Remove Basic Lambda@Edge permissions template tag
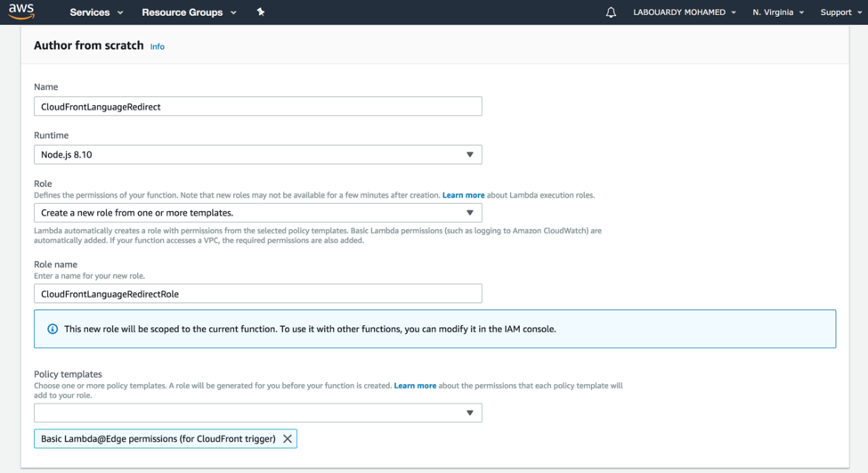Image resolution: width=868 pixels, height=473 pixels. tap(288, 438)
